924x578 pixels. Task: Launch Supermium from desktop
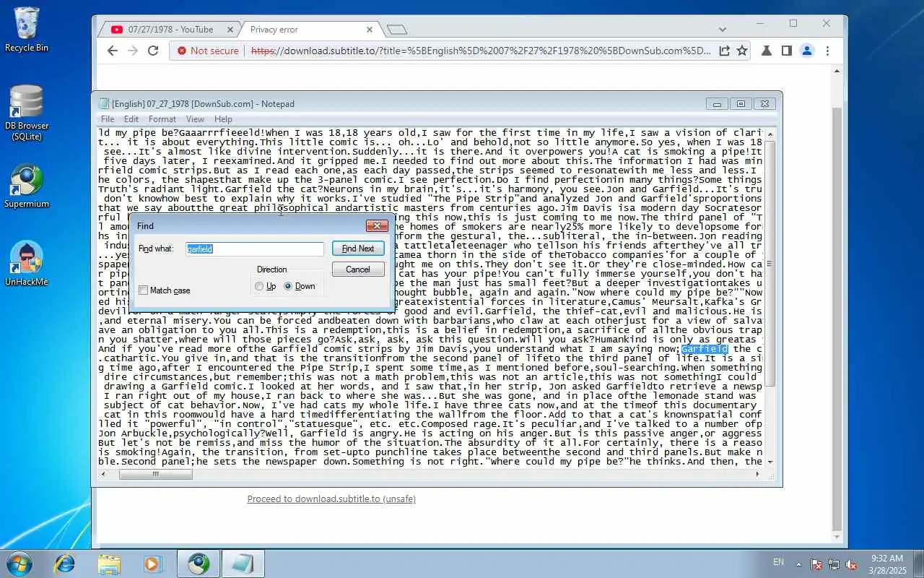pyautogui.click(x=27, y=186)
